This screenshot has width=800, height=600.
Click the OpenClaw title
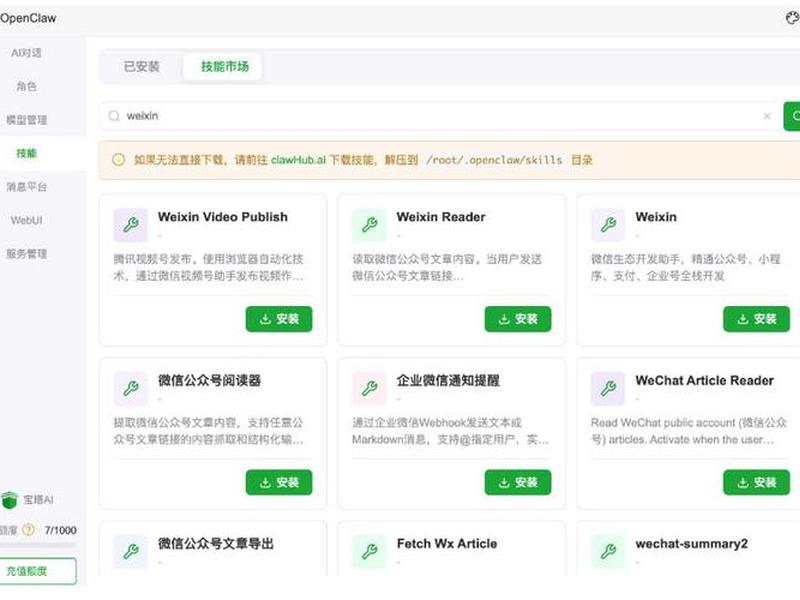click(28, 18)
